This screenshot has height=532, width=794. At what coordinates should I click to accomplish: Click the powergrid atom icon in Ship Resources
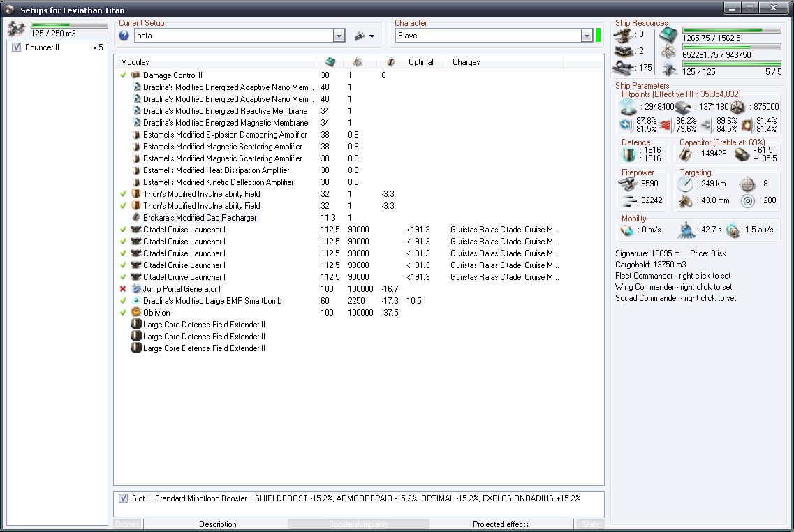pos(668,51)
